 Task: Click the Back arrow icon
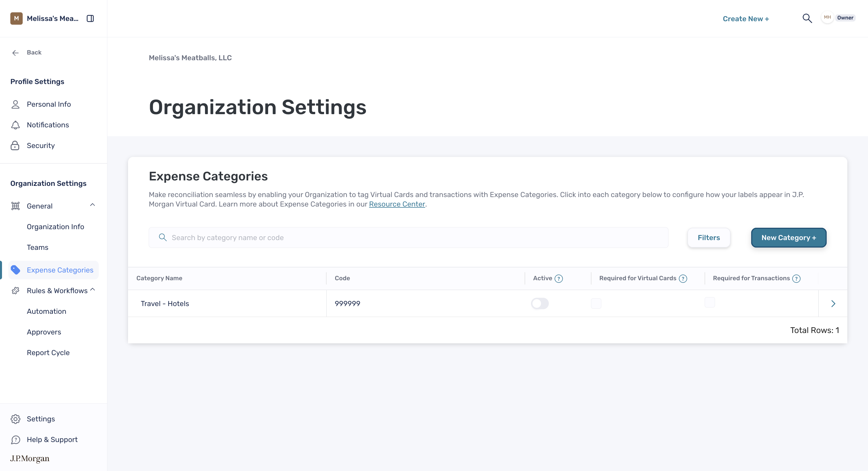pos(15,52)
